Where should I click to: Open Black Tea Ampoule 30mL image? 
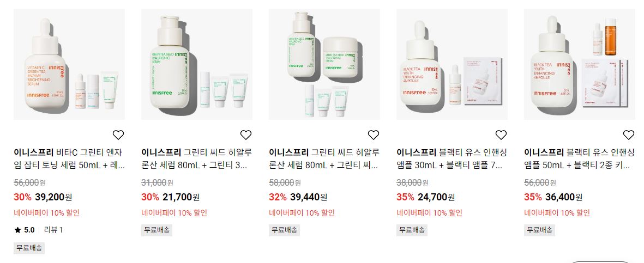(452, 64)
